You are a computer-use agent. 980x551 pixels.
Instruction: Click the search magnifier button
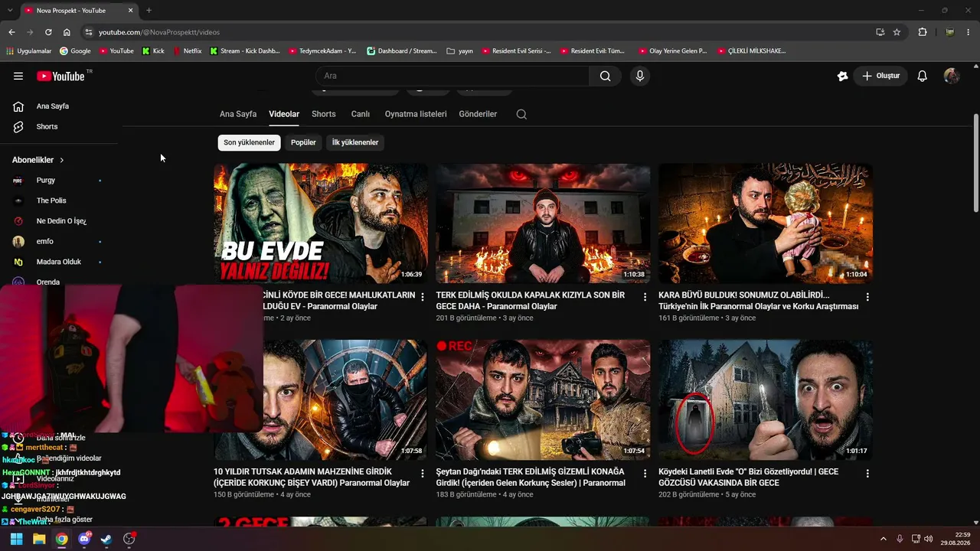coord(605,76)
